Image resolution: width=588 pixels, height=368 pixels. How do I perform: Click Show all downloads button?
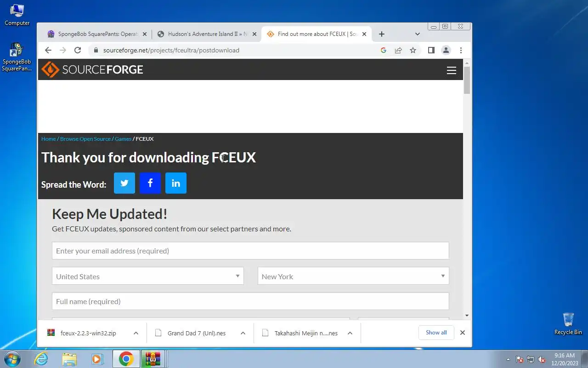click(436, 333)
